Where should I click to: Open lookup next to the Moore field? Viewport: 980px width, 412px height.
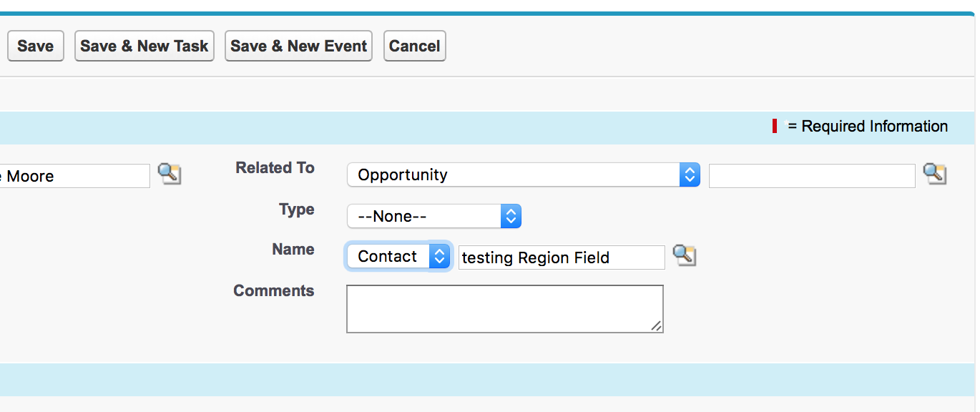[x=170, y=174]
